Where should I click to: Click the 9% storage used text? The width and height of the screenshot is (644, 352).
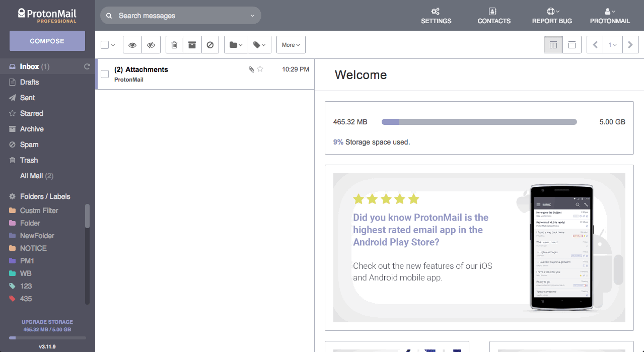tap(372, 142)
